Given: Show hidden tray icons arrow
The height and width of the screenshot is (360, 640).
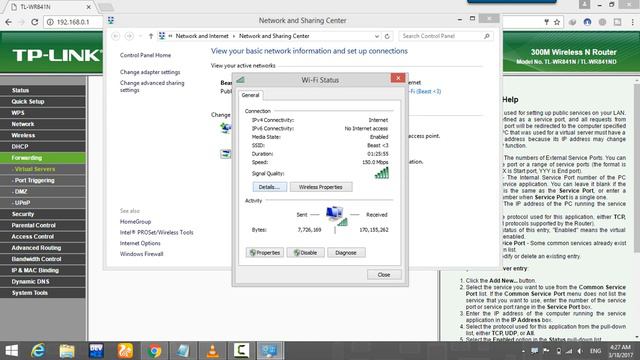Looking at the screenshot, I should point(523,351).
